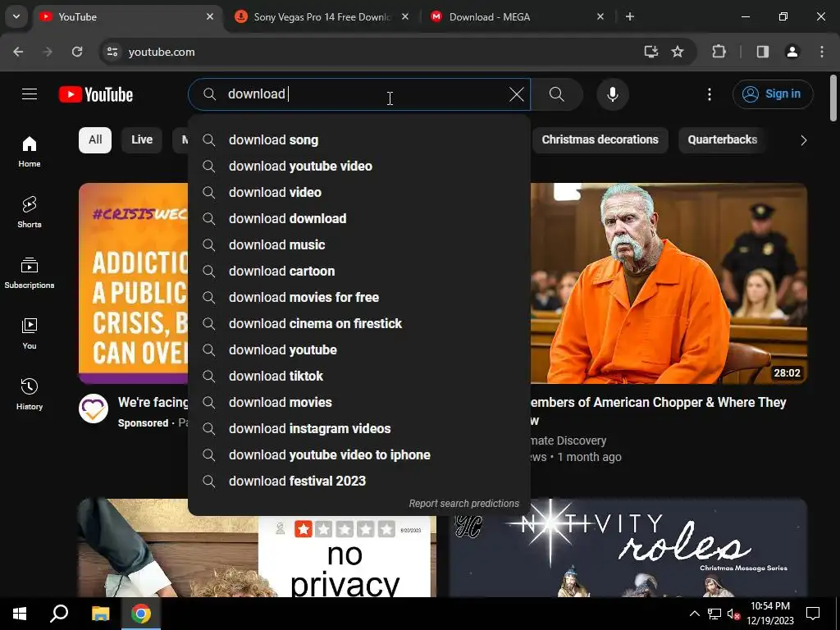Viewport: 840px width, 630px height.
Task: Choose suggestion "download youtube video"
Action: (359, 166)
